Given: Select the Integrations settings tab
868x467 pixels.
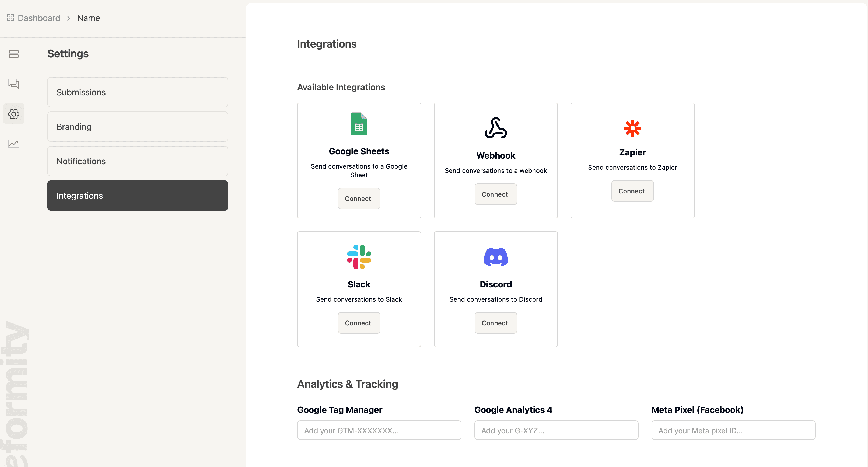Looking at the screenshot, I should click(x=138, y=196).
